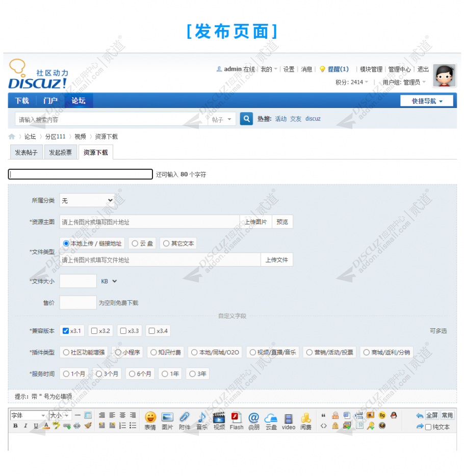Open the 表情 emoticon picker
This screenshot has width=464, height=476.
(x=150, y=421)
